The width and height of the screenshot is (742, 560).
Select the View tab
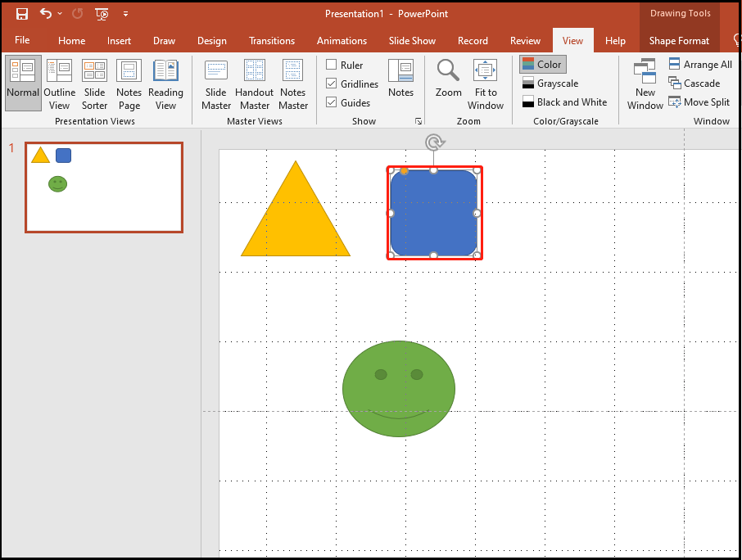click(x=572, y=41)
